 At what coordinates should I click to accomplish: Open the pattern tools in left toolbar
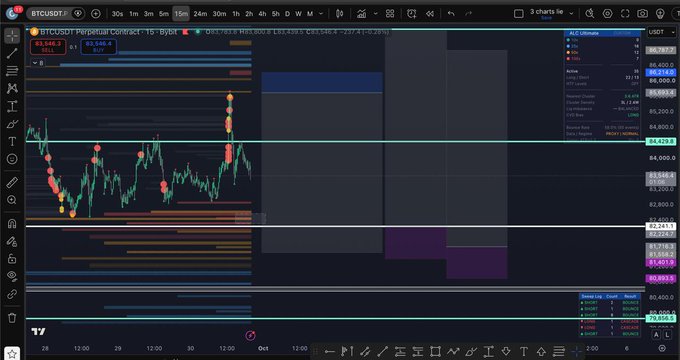click(12, 88)
